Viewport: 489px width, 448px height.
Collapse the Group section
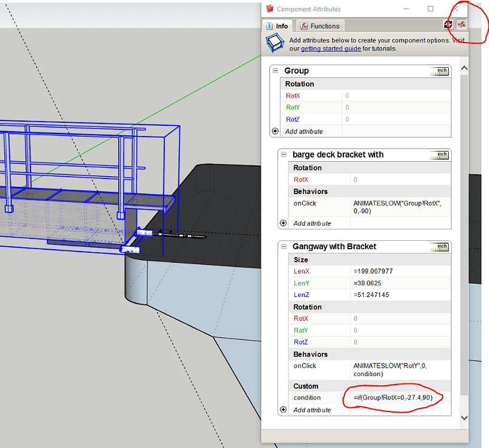pos(274,71)
